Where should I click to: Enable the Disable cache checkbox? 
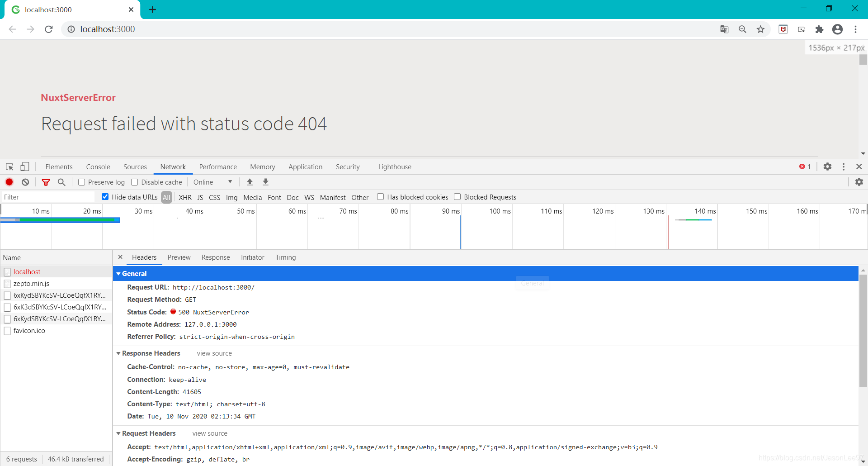tap(134, 182)
